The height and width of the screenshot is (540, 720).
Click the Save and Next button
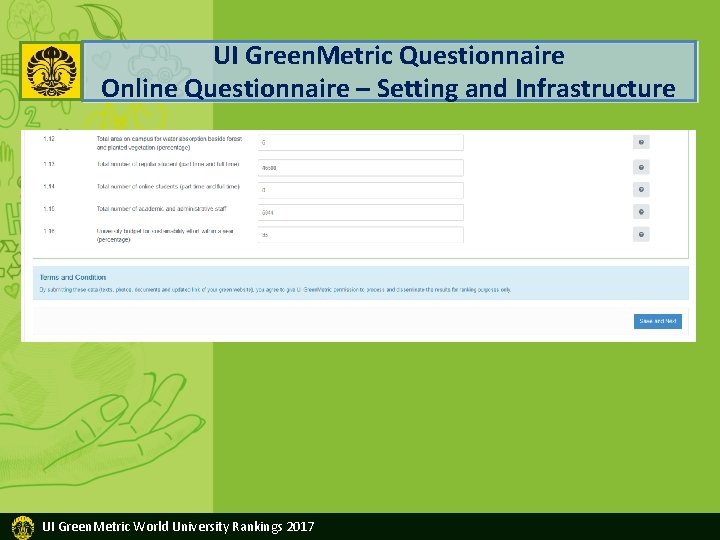658,321
